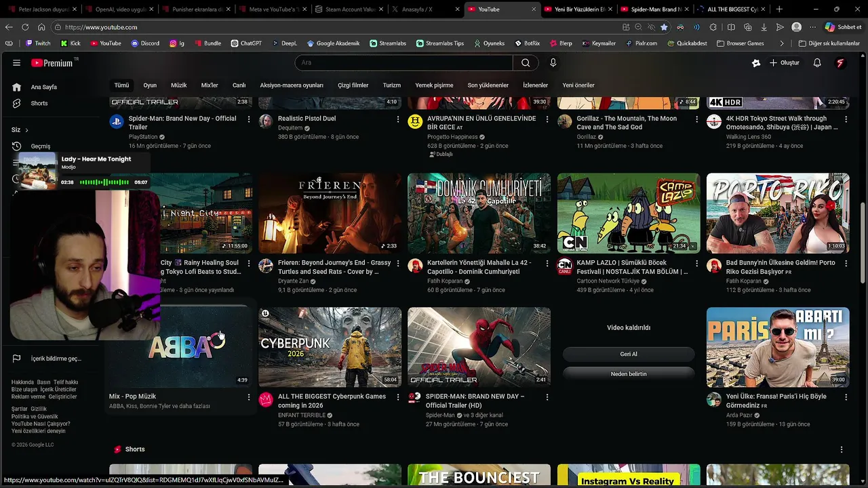Open the Porto Riko video thumbnail

pos(778,213)
